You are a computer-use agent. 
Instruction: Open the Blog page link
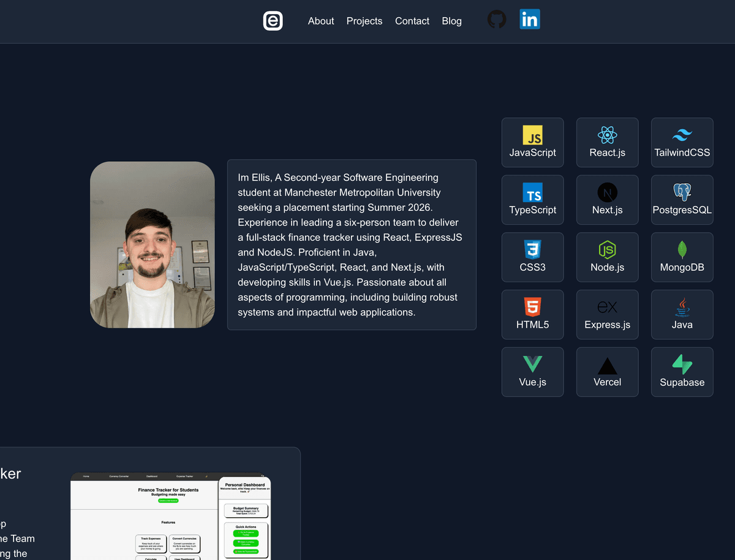451,21
